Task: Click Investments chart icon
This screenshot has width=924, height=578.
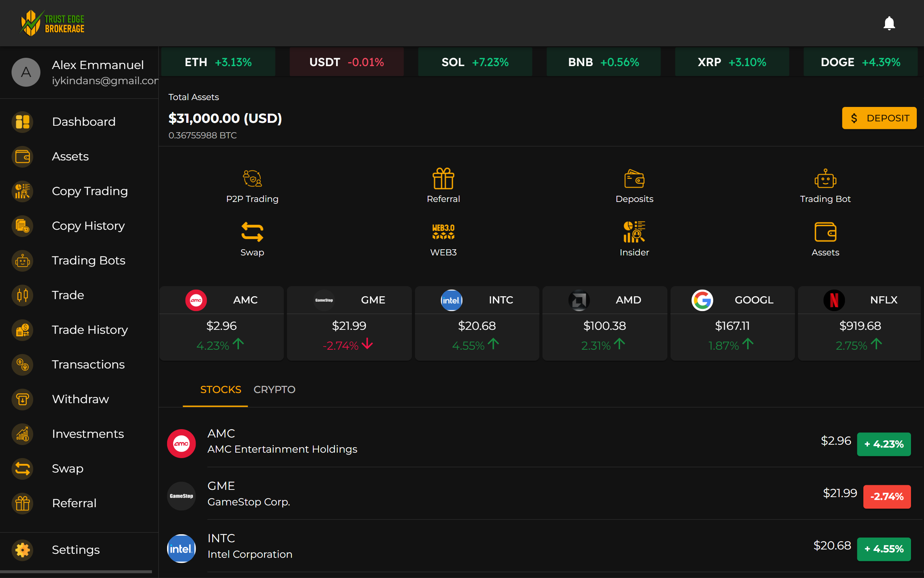Action: pos(22,434)
